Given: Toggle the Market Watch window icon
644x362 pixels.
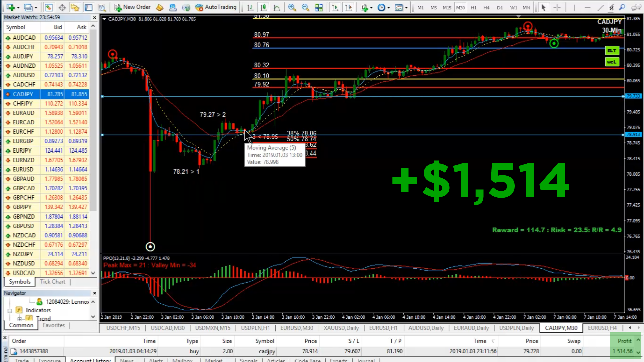Looking at the screenshot, I should coord(49,7).
